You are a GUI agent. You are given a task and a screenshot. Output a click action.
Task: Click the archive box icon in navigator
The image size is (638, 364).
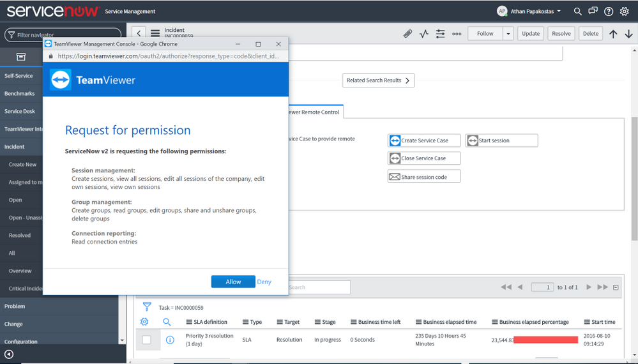[x=20, y=57]
